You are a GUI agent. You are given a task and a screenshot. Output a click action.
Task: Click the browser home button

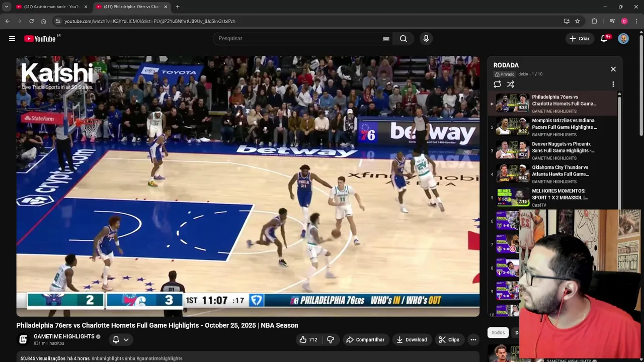[43, 21]
